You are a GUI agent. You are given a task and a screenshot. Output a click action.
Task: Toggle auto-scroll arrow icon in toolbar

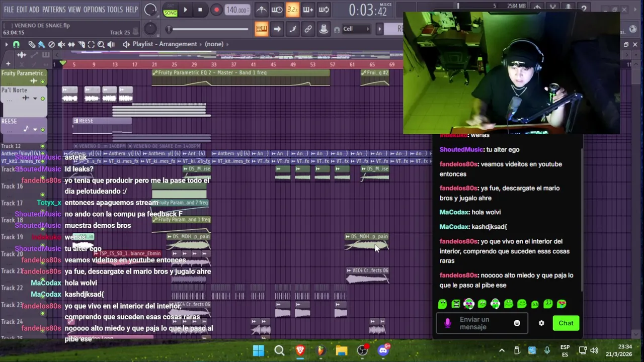pyautogui.click(x=277, y=29)
